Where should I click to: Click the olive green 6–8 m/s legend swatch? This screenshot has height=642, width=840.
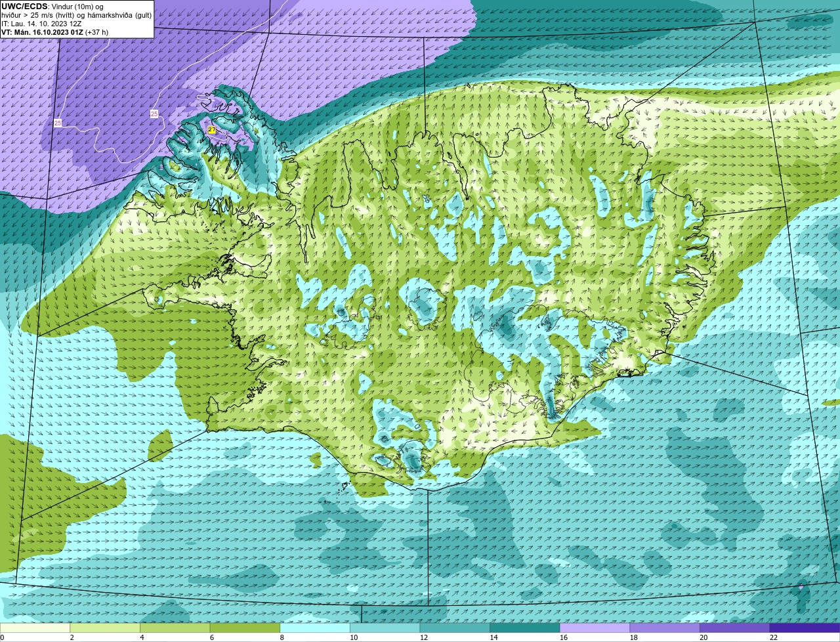[245, 628]
